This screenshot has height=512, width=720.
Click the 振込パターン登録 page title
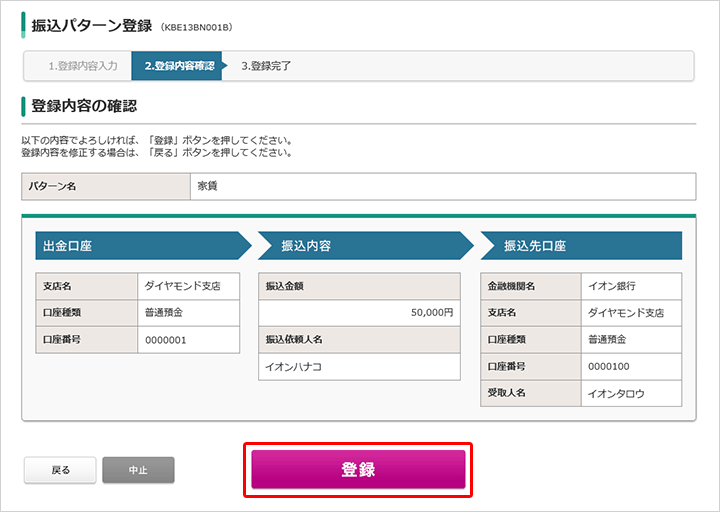pyautogui.click(x=91, y=26)
